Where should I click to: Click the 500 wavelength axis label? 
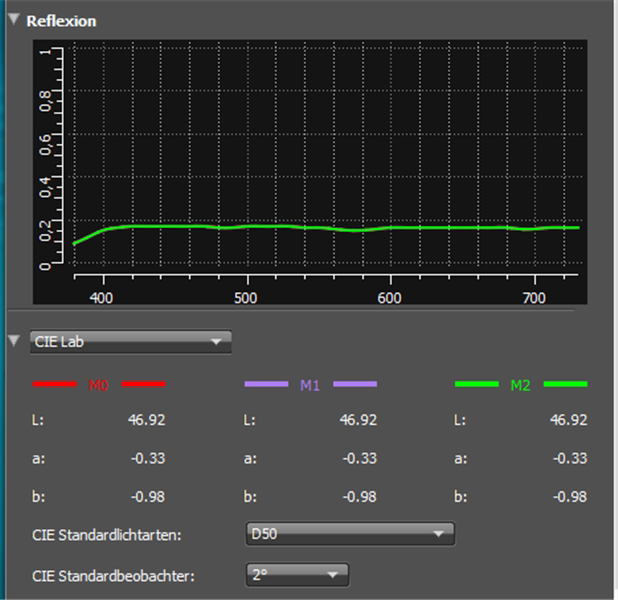click(246, 298)
